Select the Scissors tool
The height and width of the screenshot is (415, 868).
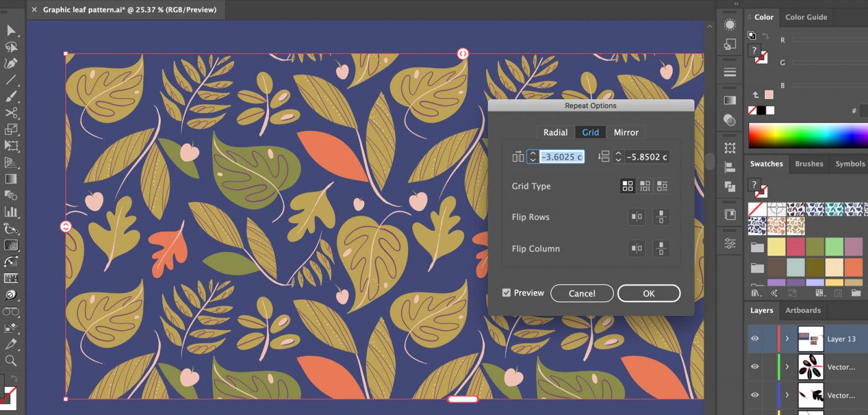click(x=10, y=113)
